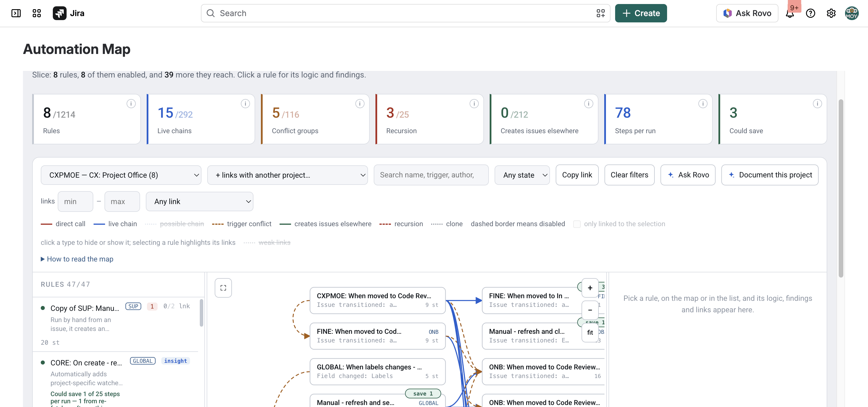Select FINE: When moved to In ... node
Viewport: 868px width, 407px height.
[x=543, y=300]
